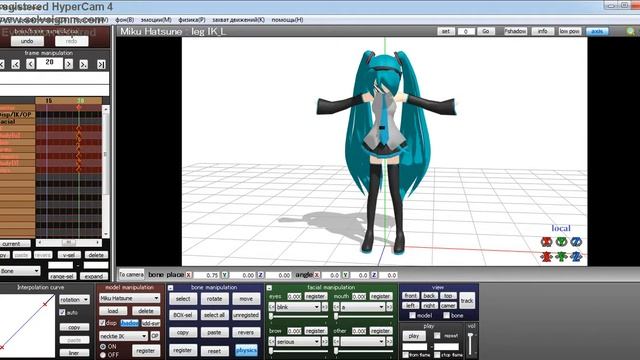Open interpolation 'rotation' dropdown
640x360 pixels.
74,300
